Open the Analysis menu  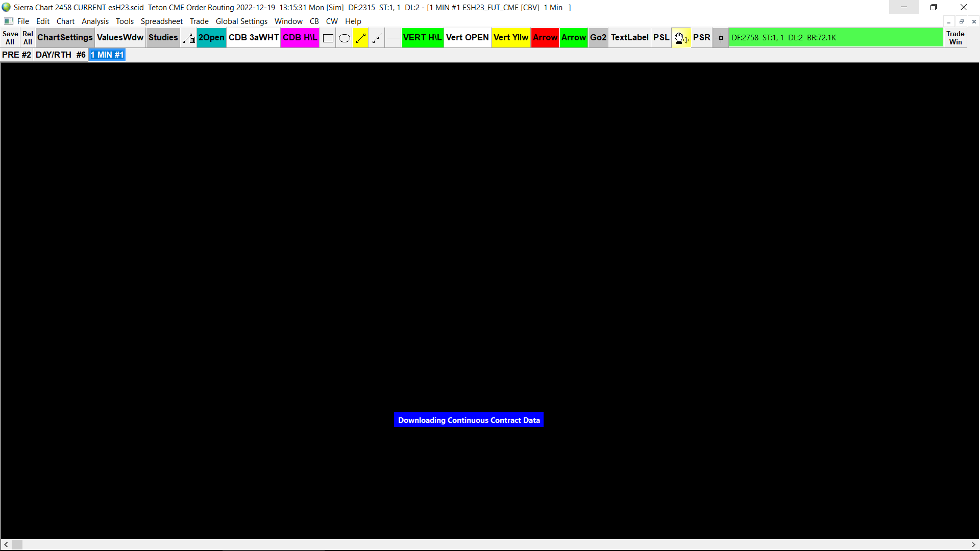pyautogui.click(x=95, y=21)
